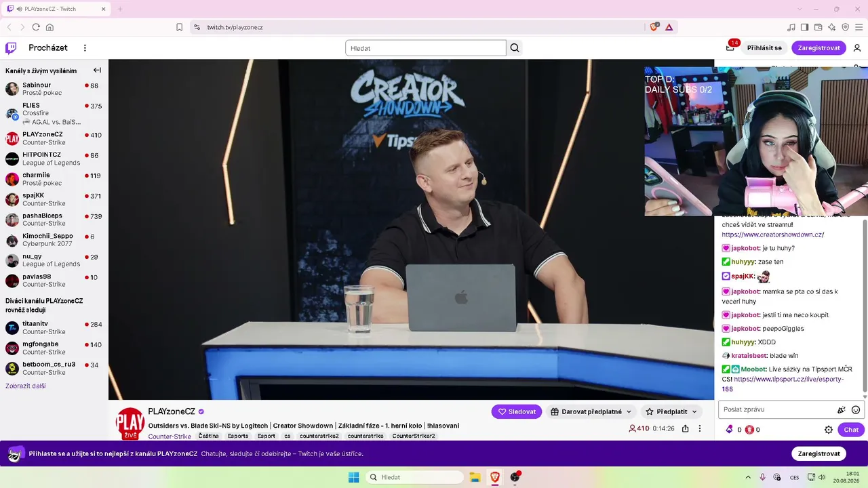Send message with Chat button
Viewport: 868px width, 488px height.
point(851,430)
